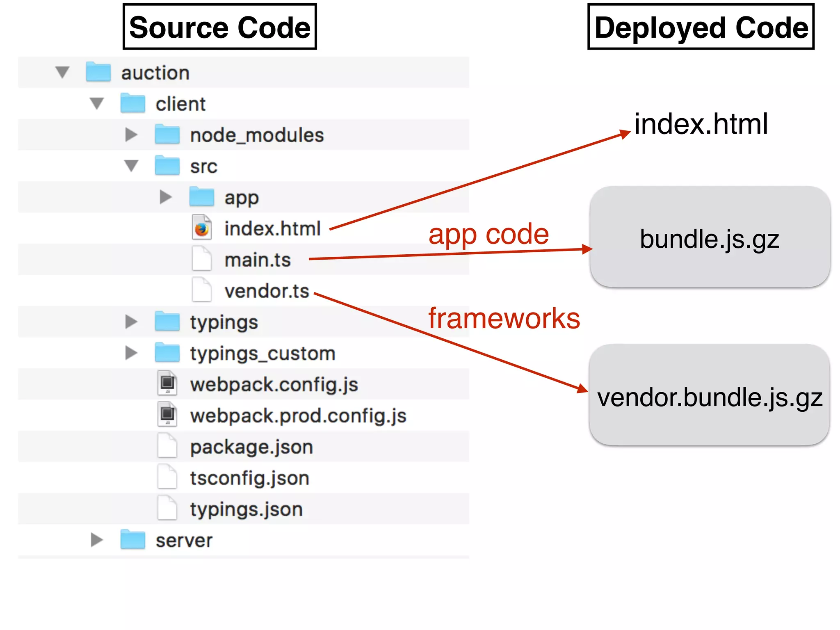Collapse the src folder disclosure triangle
Viewport: 840px width, 630px height.
pyautogui.click(x=131, y=166)
